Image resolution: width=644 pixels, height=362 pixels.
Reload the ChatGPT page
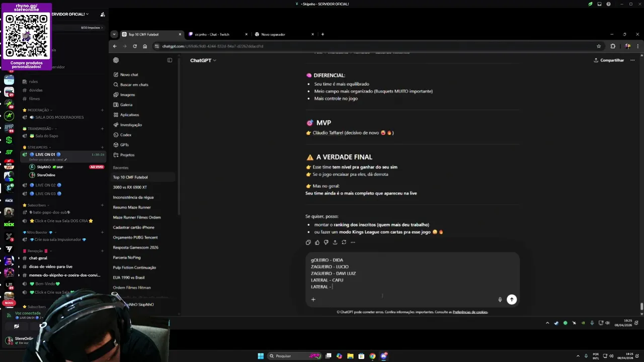click(x=135, y=46)
